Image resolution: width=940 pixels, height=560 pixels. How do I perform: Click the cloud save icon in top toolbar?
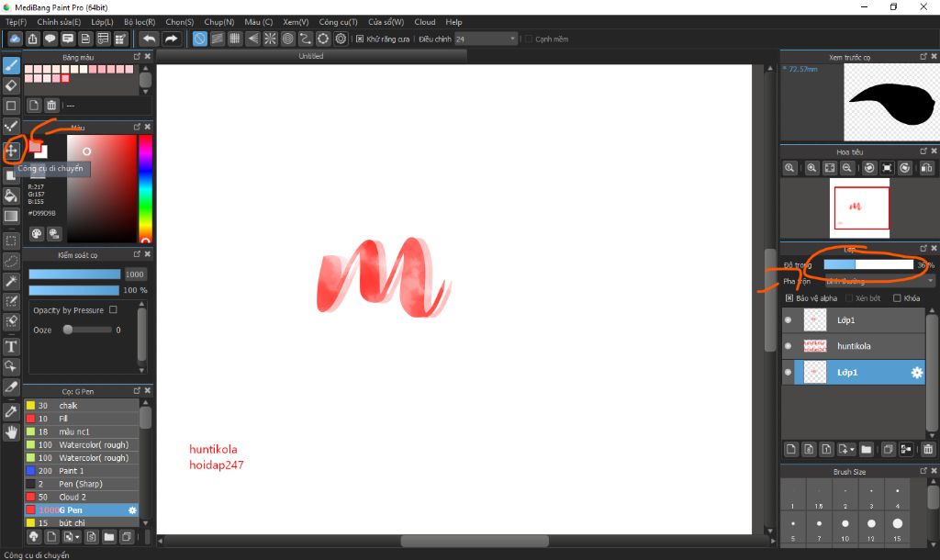(15, 39)
